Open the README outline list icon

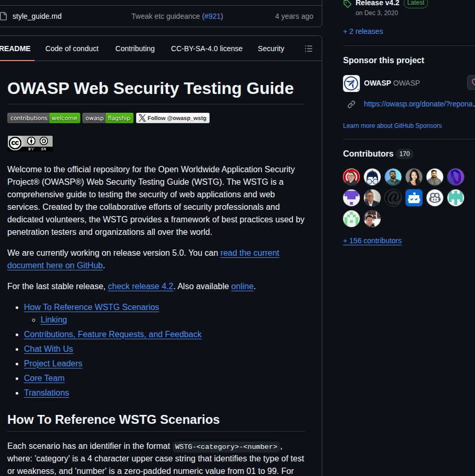309,49
